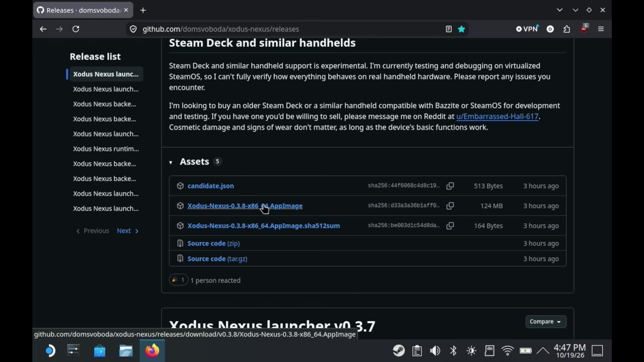This screenshot has width=644, height=362.
Task: Copy sha256 hash for candidate.json
Action: pyautogui.click(x=450, y=186)
